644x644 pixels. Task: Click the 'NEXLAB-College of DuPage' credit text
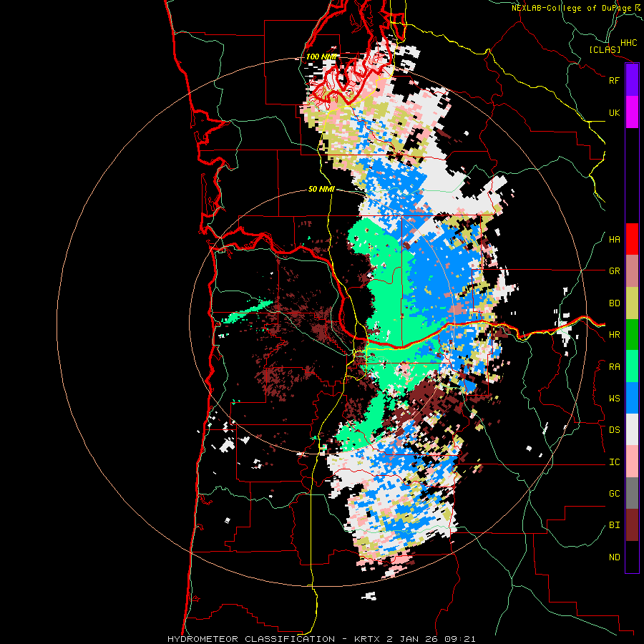pos(572,8)
